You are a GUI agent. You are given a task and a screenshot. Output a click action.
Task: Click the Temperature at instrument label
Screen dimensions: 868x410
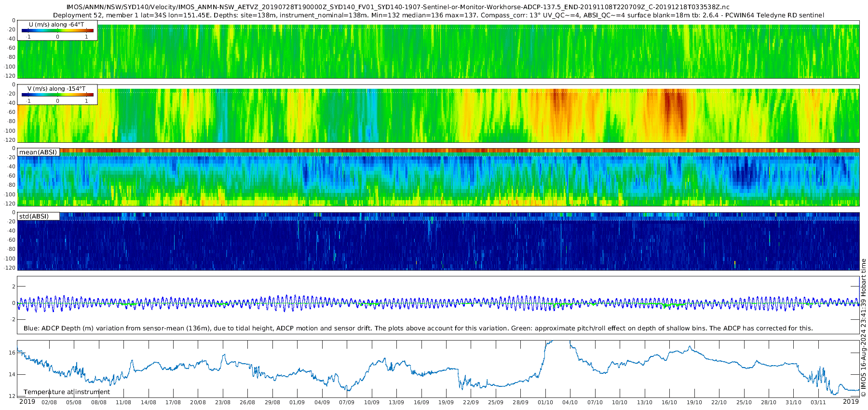click(67, 392)
